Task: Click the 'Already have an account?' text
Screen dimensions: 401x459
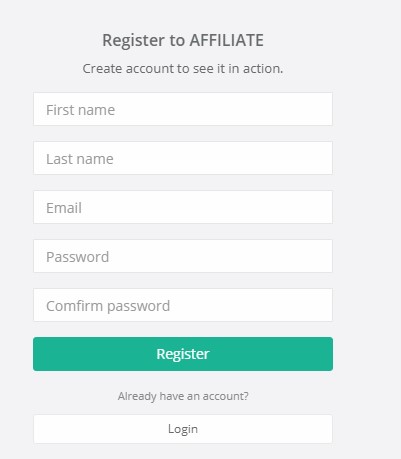Action: tap(183, 396)
